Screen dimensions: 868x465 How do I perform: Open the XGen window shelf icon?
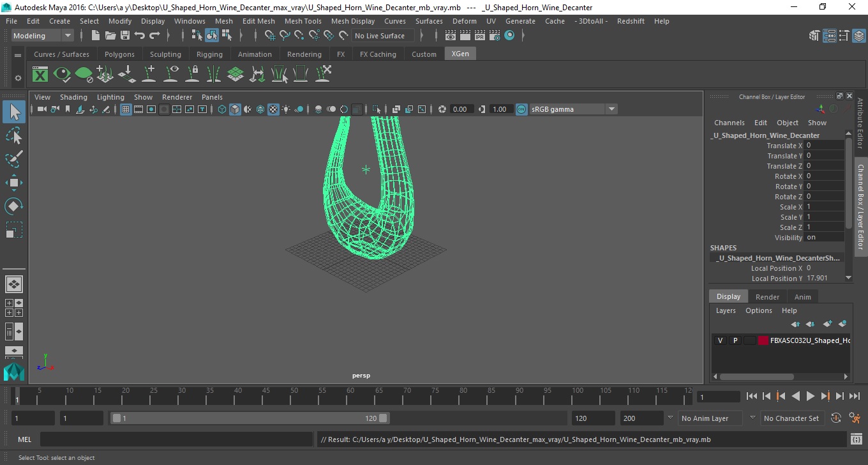40,74
